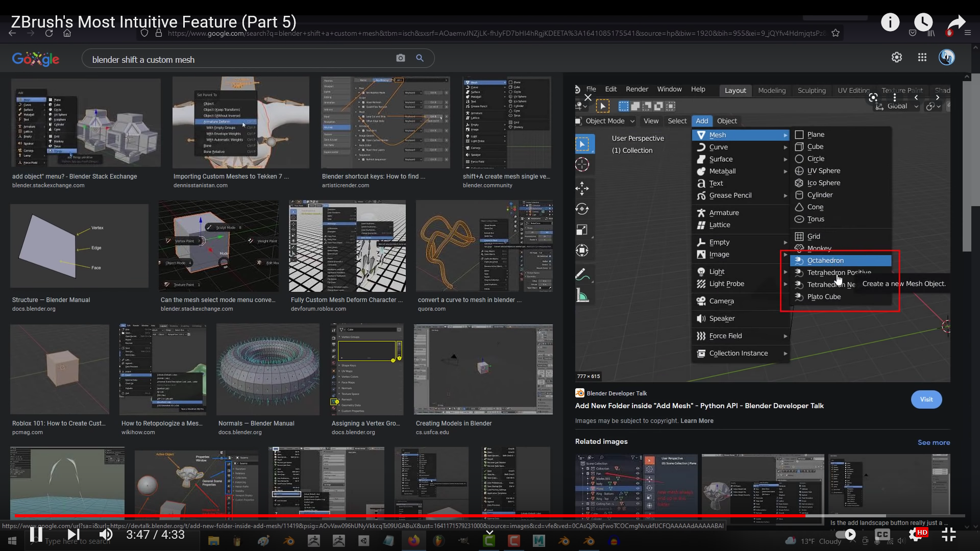980x551 pixels.
Task: Open Structure — Blender Manual thumbnail
Action: coord(80,246)
